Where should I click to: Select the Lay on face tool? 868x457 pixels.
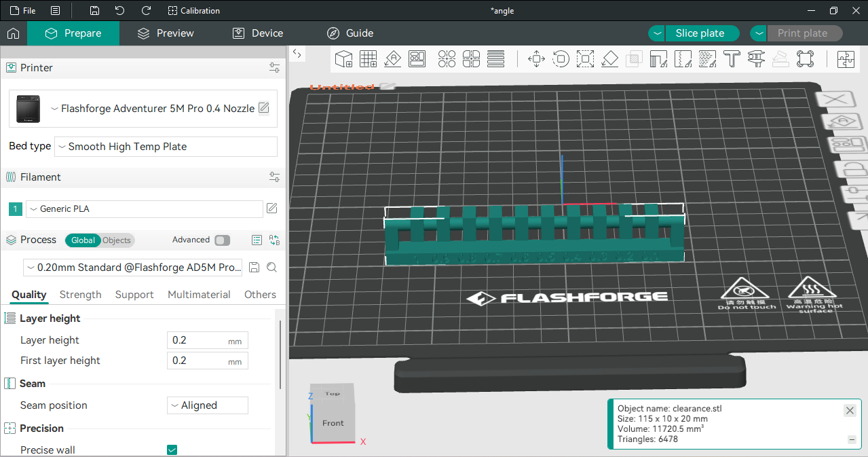click(x=609, y=59)
